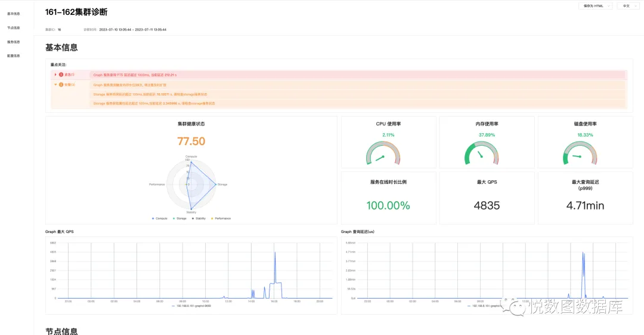
Task: Click the CPU usage value 2.11%
Action: click(388, 135)
